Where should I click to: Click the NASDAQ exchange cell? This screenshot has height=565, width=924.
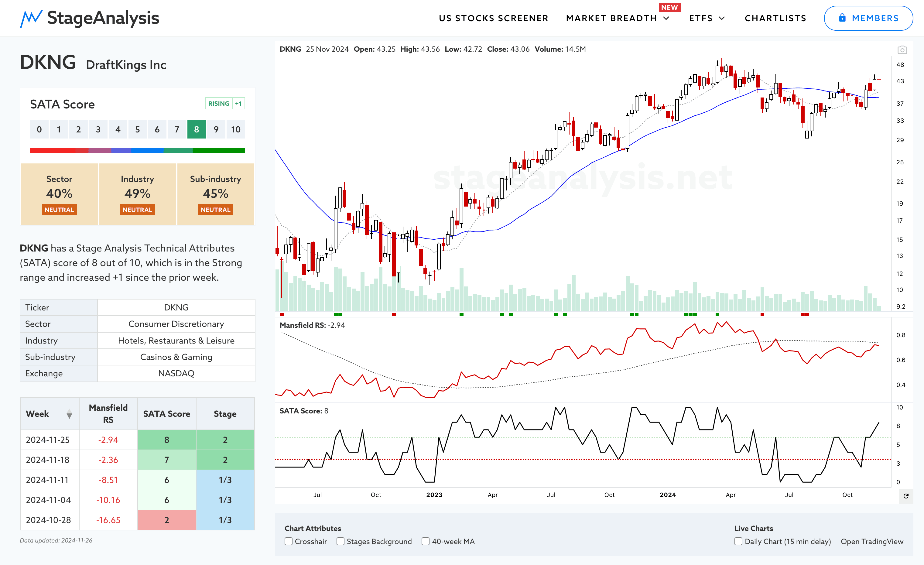[176, 373]
